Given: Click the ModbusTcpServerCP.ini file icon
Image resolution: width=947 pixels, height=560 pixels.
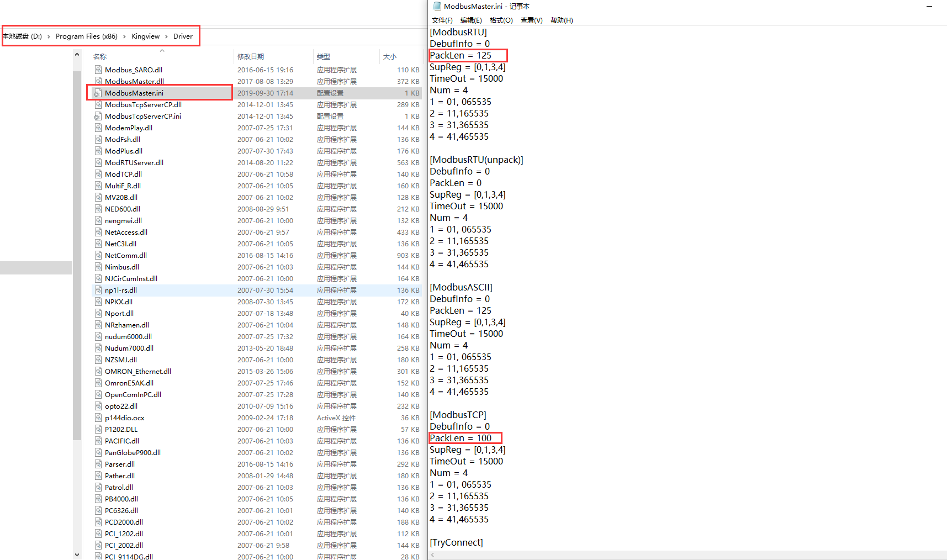Looking at the screenshot, I should pos(98,116).
